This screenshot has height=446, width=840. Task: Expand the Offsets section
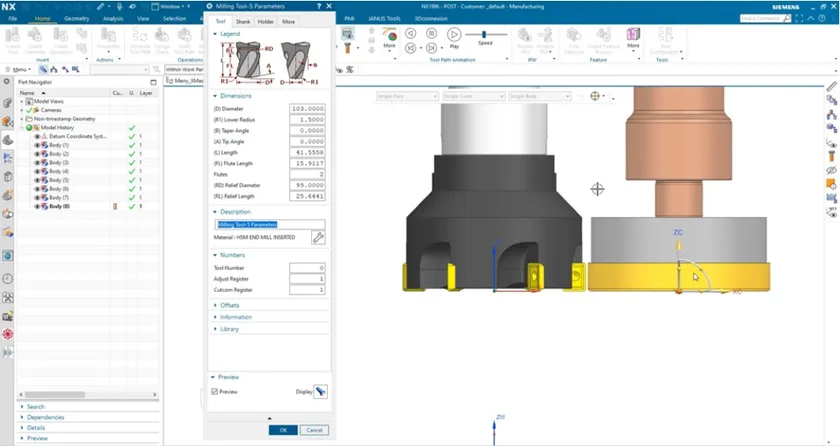click(x=215, y=305)
